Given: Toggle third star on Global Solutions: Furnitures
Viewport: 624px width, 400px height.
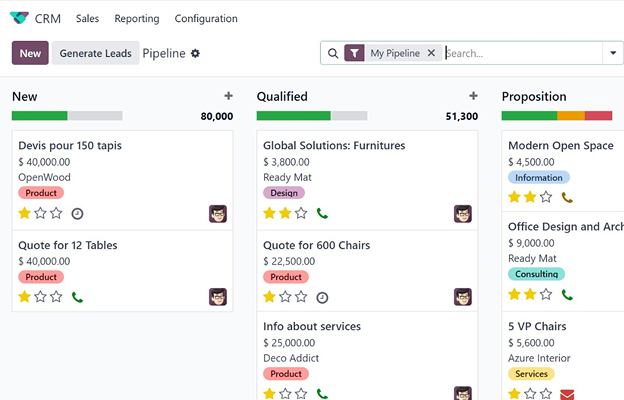Looking at the screenshot, I should [302, 214].
